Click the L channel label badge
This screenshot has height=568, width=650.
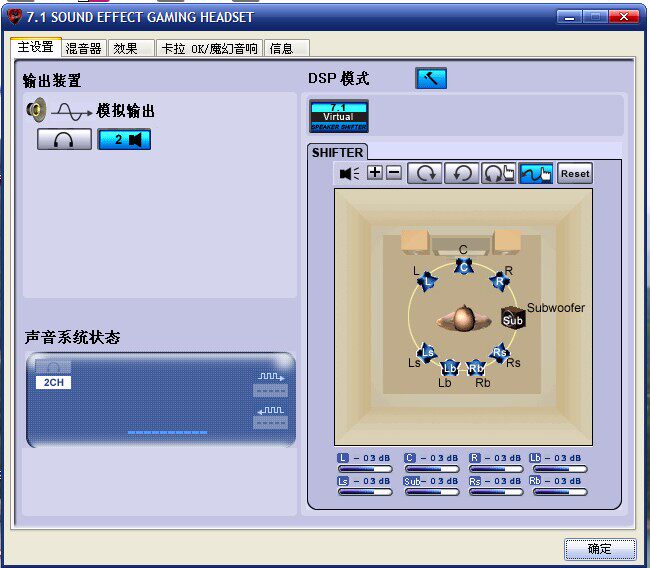342,458
